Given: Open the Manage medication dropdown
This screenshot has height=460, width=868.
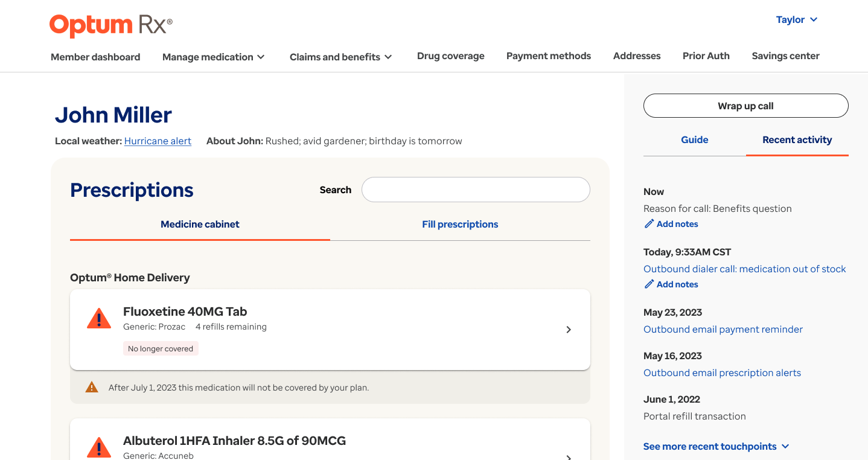Looking at the screenshot, I should point(214,57).
